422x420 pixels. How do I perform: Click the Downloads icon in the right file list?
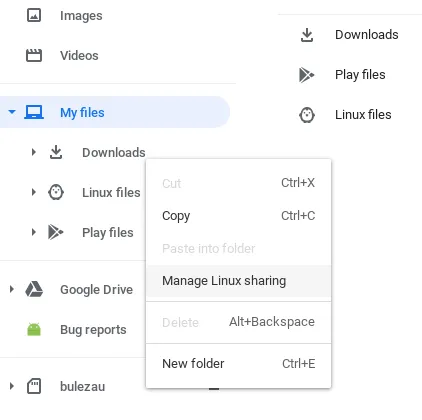pyautogui.click(x=307, y=35)
